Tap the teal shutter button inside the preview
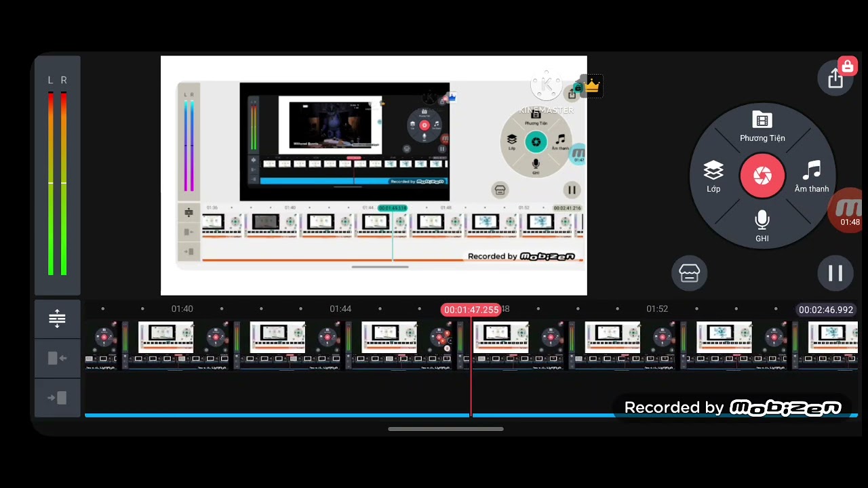 pos(536,142)
